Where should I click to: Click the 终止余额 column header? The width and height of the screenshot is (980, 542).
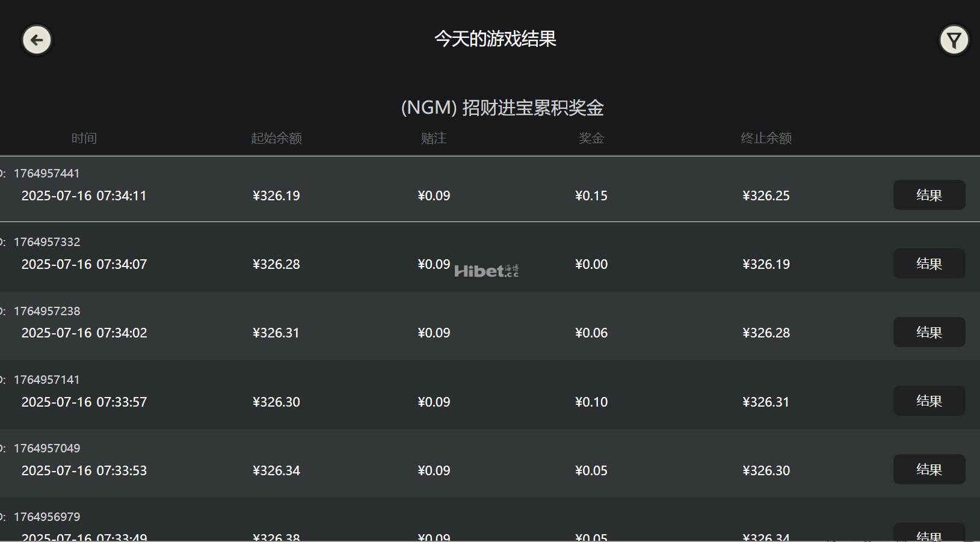point(766,138)
